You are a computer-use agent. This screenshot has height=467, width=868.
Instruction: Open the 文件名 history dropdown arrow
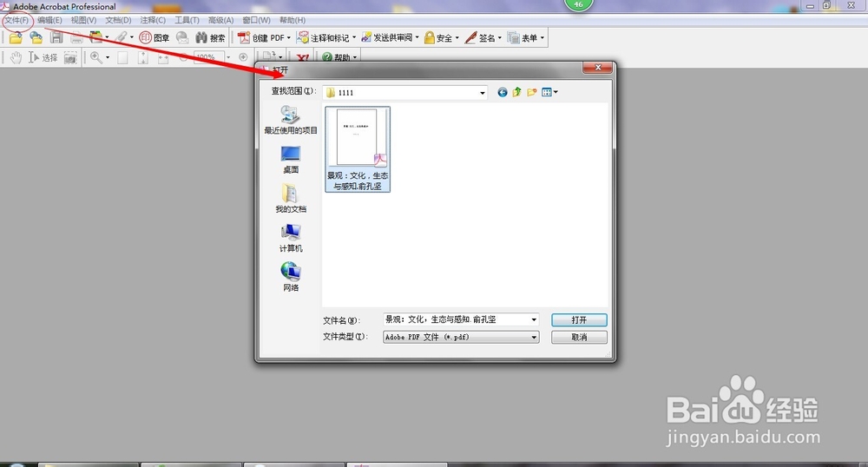534,319
